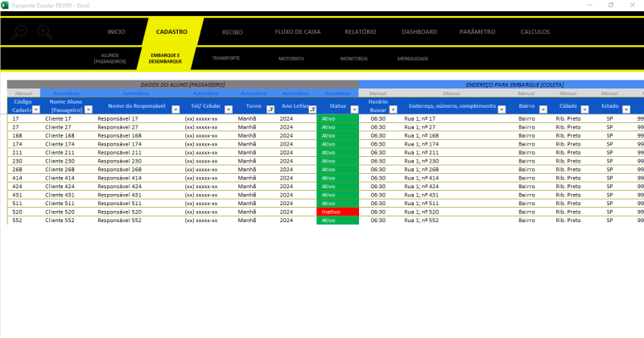Navigate to the MOTORISTA section
644x338 pixels.
point(291,59)
